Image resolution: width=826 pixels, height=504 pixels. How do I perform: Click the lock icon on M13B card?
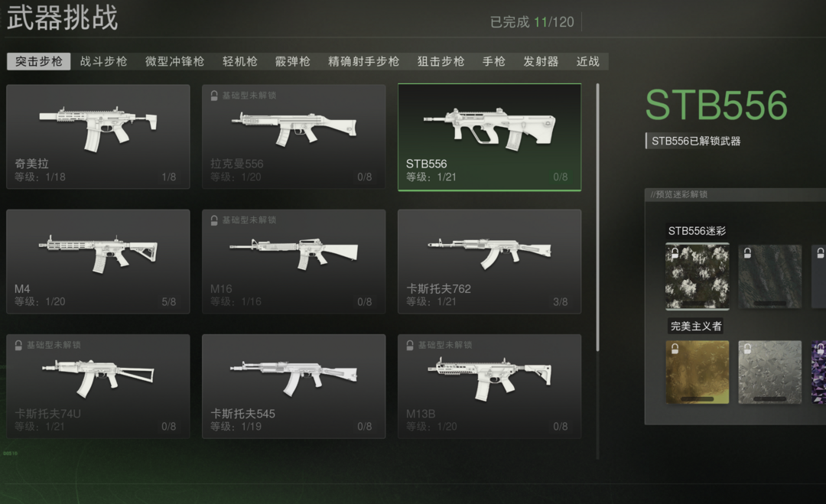click(x=410, y=345)
